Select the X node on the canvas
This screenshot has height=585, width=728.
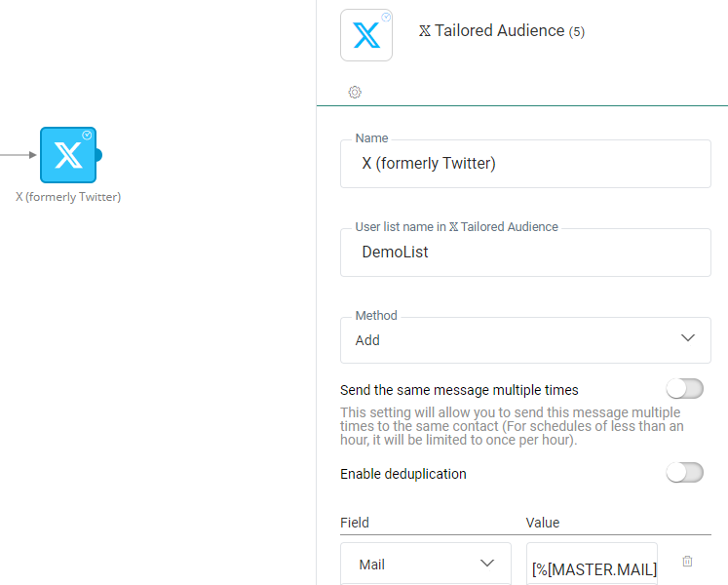67,155
